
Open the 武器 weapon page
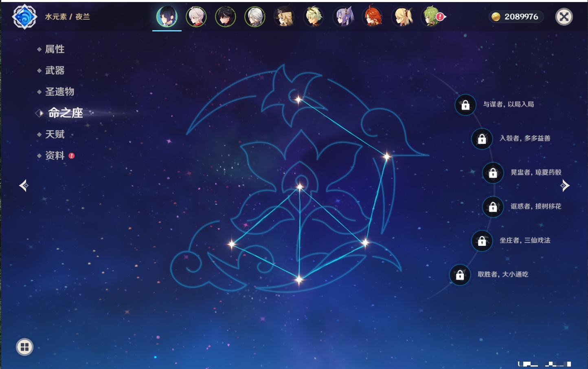55,71
